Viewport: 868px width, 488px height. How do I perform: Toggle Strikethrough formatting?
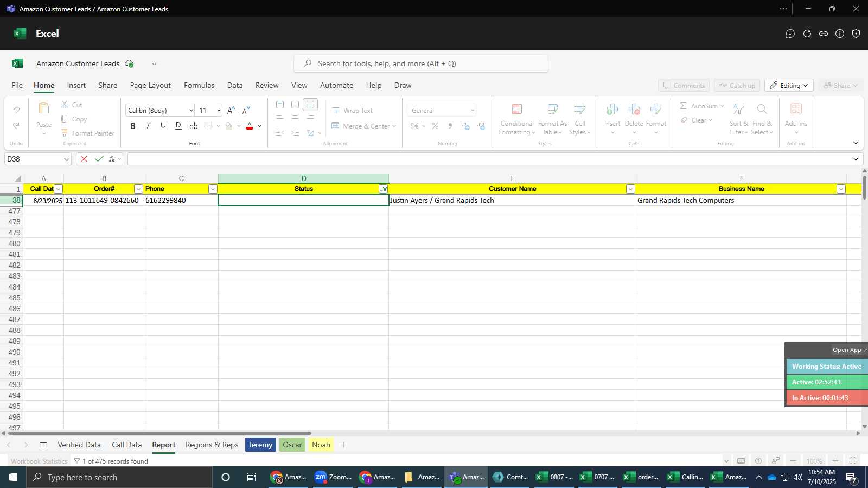tap(193, 126)
